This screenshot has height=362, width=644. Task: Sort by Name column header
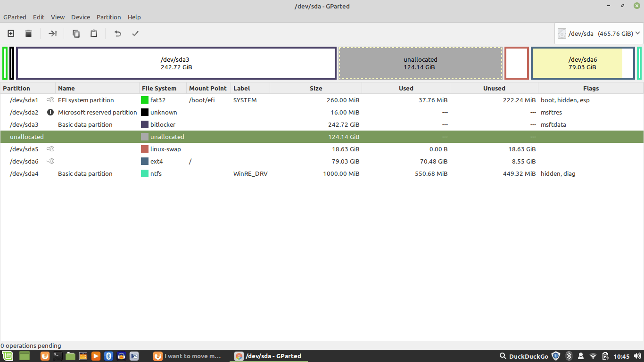tap(98, 88)
